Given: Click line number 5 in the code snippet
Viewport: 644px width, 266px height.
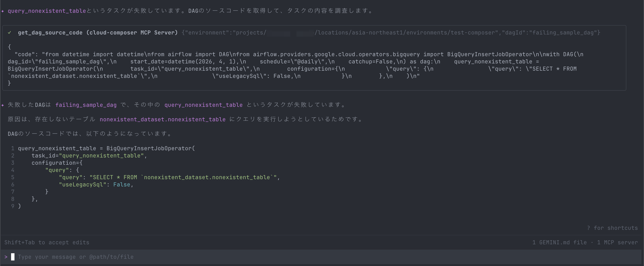Looking at the screenshot, I should click(13, 177).
